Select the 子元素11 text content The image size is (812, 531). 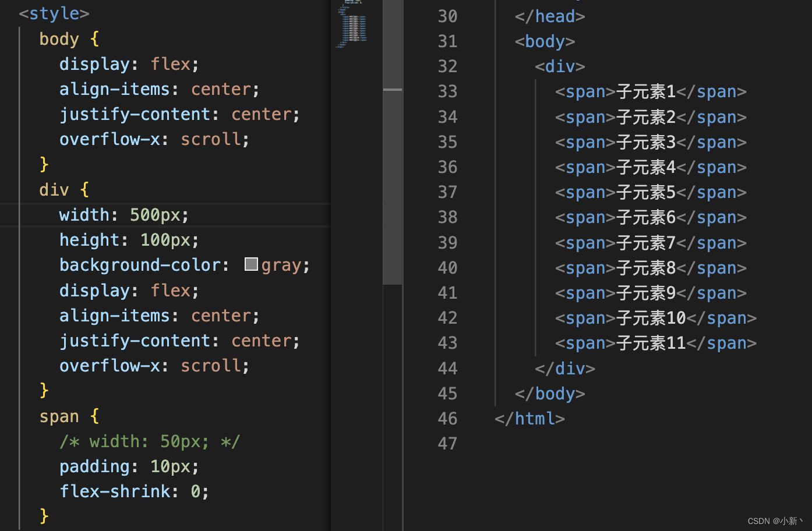click(651, 343)
